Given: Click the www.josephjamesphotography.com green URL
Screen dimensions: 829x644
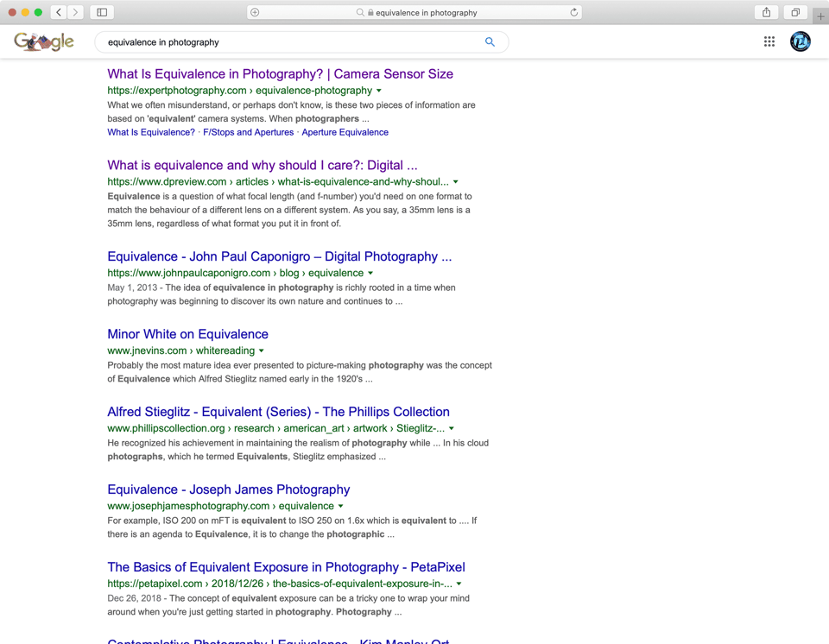Looking at the screenshot, I should (x=220, y=507).
